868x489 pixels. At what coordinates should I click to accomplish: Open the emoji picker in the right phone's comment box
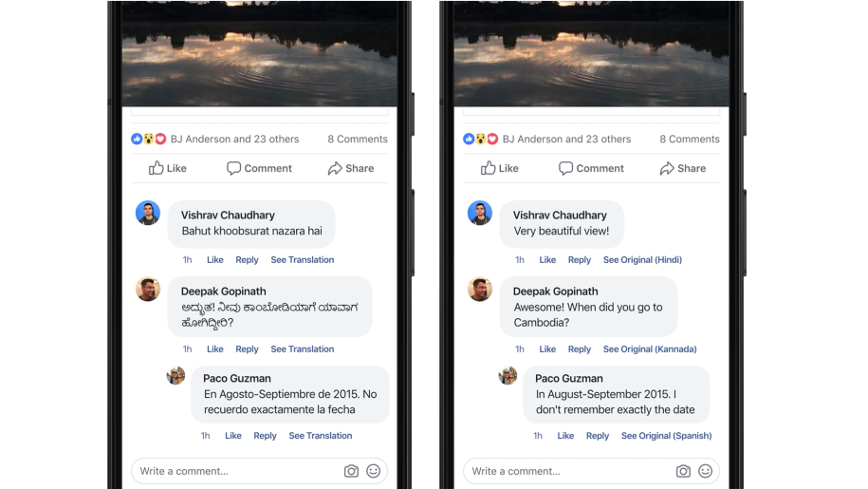pyautogui.click(x=705, y=471)
